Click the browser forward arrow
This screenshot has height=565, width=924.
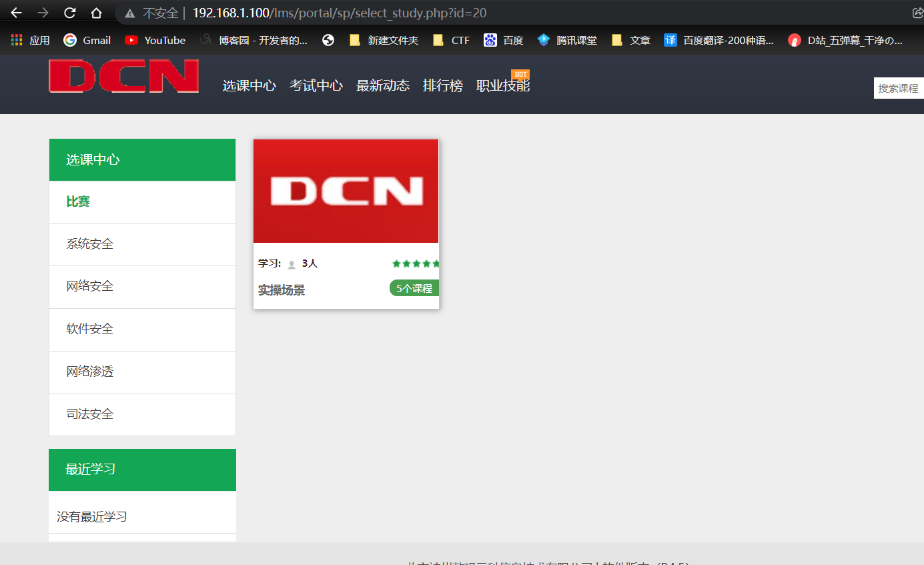[x=43, y=13]
